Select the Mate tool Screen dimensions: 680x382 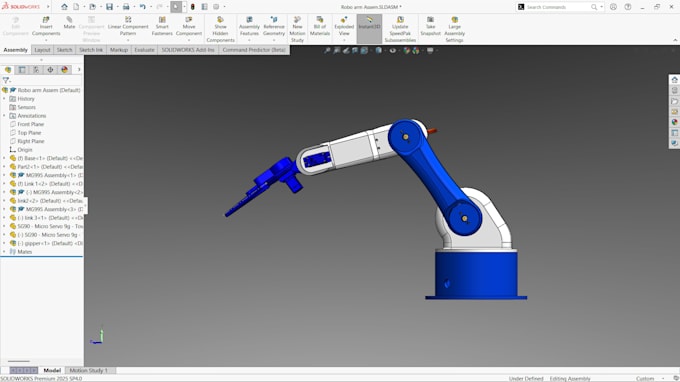point(69,23)
